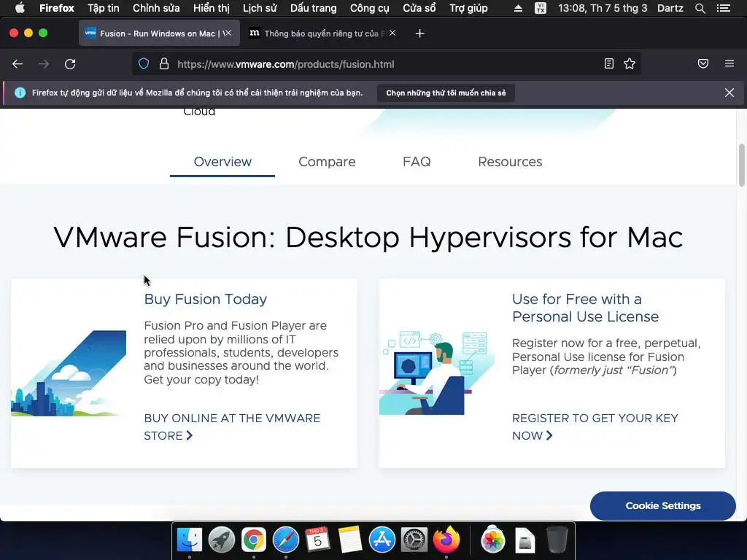Open the tracking protection shield icon
This screenshot has width=747, height=560.
144,64
